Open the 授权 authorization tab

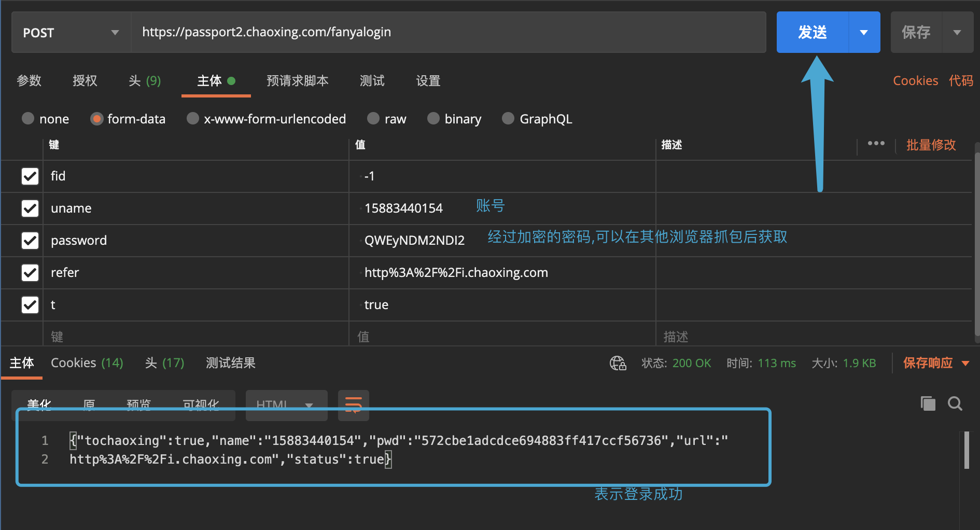(85, 81)
